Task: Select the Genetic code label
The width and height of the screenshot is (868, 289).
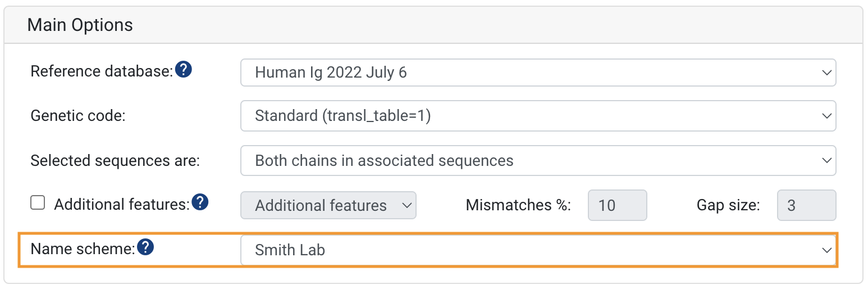Action: coord(78,116)
